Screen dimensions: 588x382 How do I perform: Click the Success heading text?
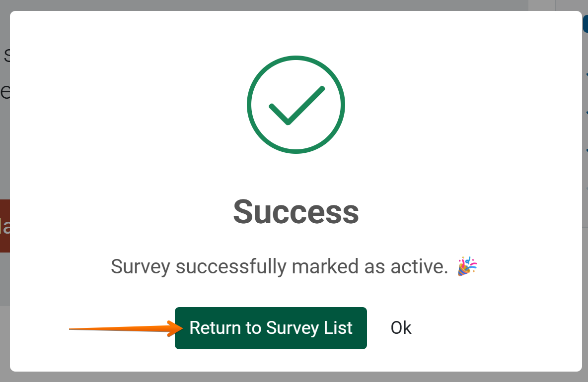[296, 211]
